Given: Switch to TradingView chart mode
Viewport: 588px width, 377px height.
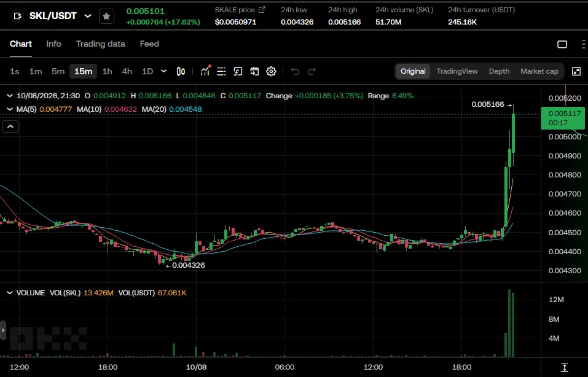Looking at the screenshot, I should pos(457,71).
